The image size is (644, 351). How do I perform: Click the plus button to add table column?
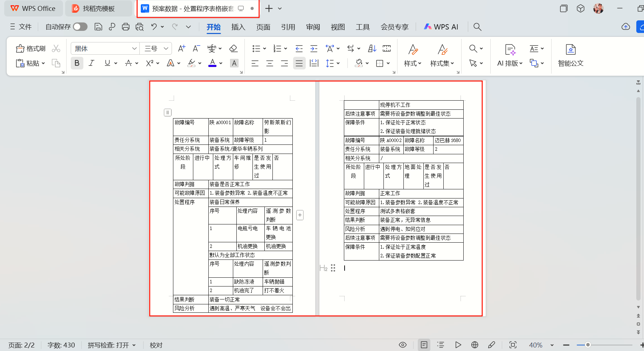(300, 215)
